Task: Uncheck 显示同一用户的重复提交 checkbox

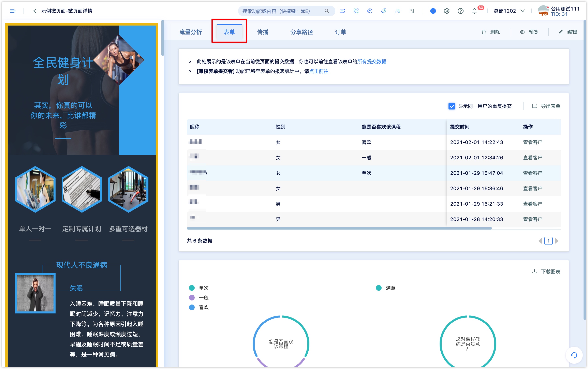Action: tap(452, 106)
